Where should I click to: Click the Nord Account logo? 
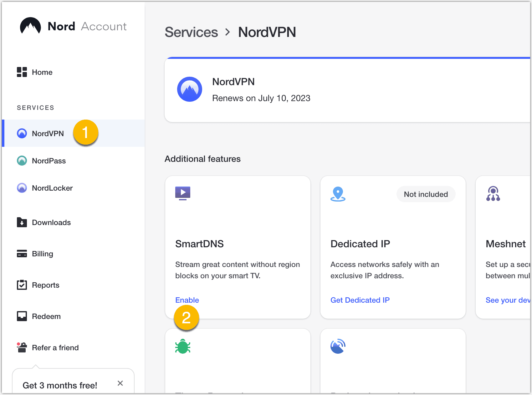click(73, 26)
